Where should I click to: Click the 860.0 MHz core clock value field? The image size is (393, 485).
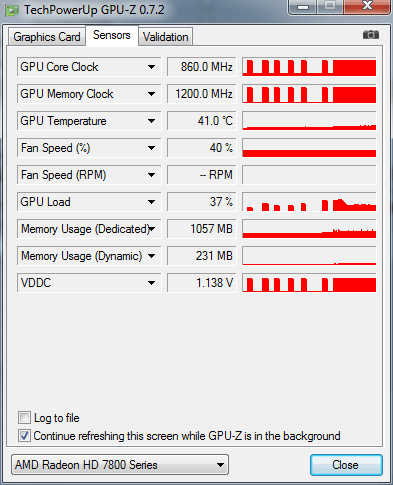pos(202,67)
